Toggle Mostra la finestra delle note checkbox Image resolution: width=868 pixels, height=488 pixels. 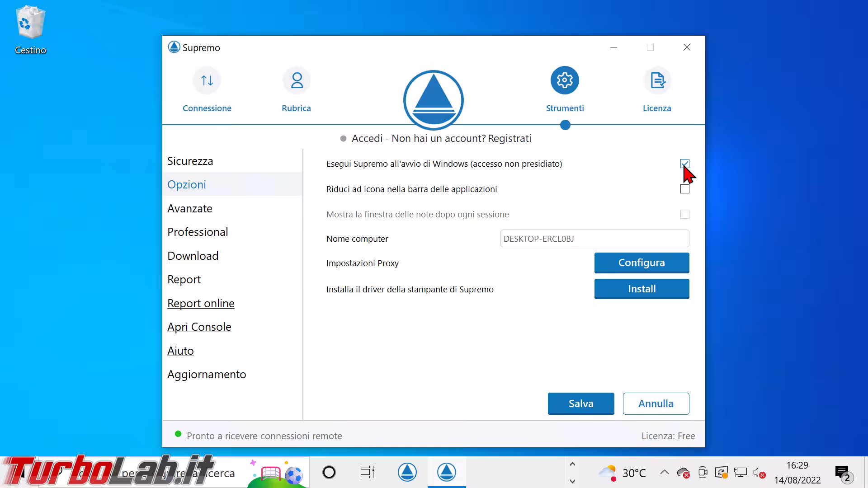point(684,214)
